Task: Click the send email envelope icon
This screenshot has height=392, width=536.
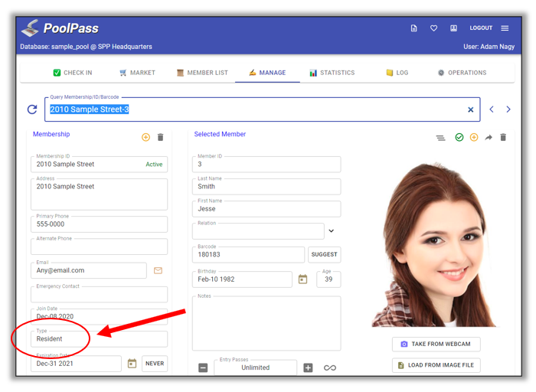Action: click(x=158, y=271)
